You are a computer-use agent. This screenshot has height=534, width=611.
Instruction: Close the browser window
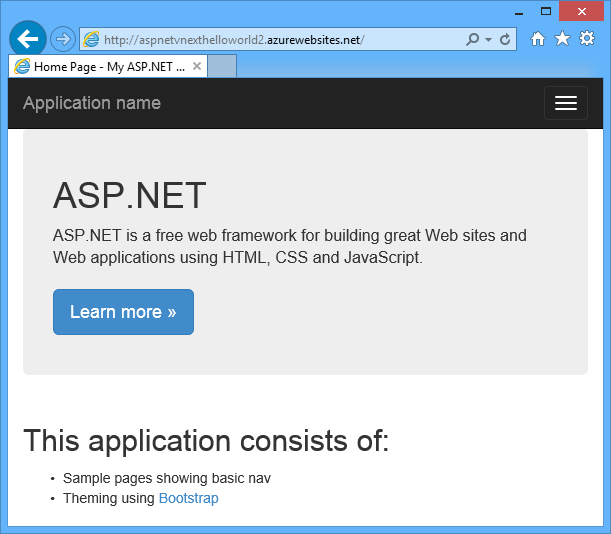click(x=581, y=11)
